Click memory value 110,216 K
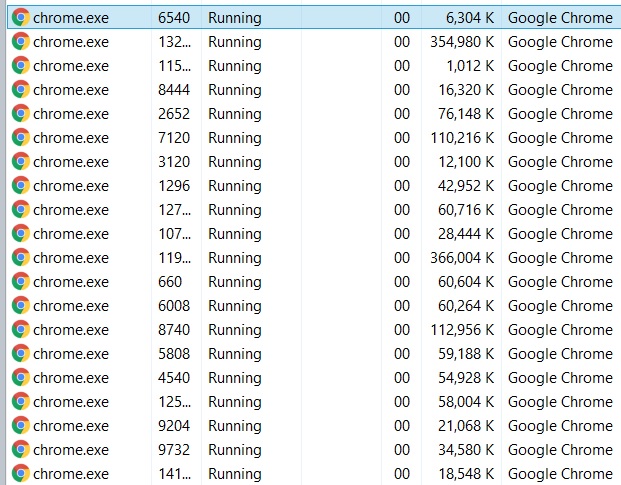The height and width of the screenshot is (485, 621). pyautogui.click(x=462, y=138)
